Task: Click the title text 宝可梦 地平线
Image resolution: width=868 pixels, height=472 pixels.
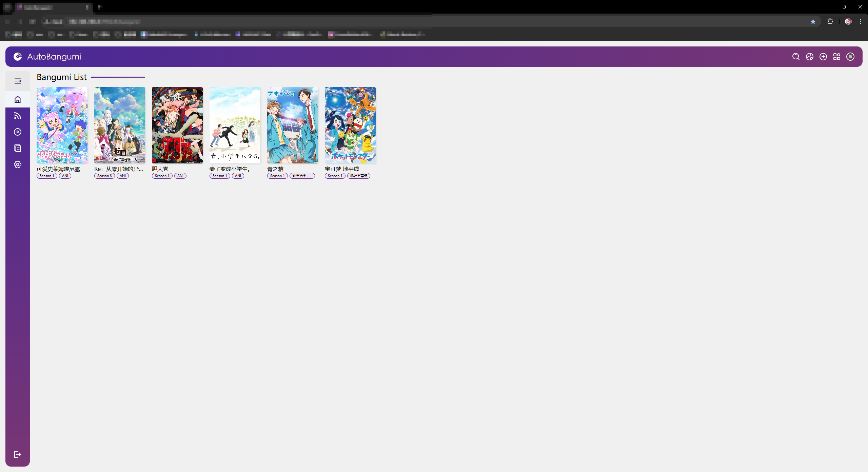Action: coord(342,169)
